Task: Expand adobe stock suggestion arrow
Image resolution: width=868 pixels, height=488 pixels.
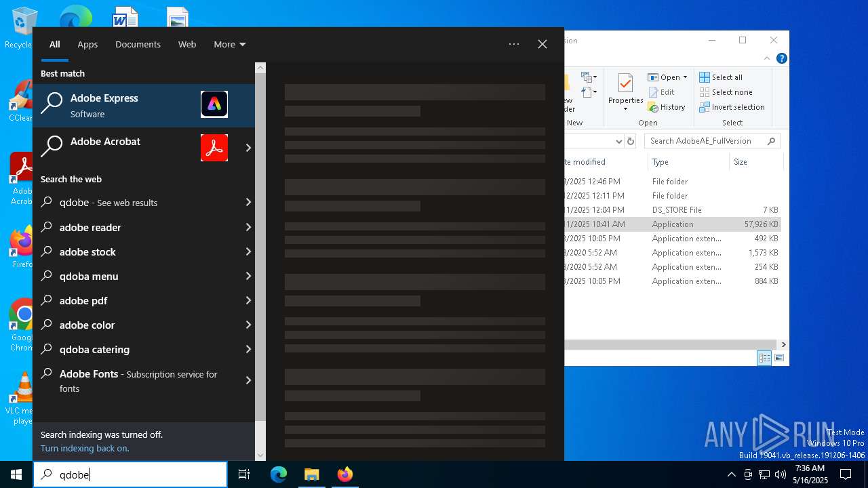Action: click(248, 251)
